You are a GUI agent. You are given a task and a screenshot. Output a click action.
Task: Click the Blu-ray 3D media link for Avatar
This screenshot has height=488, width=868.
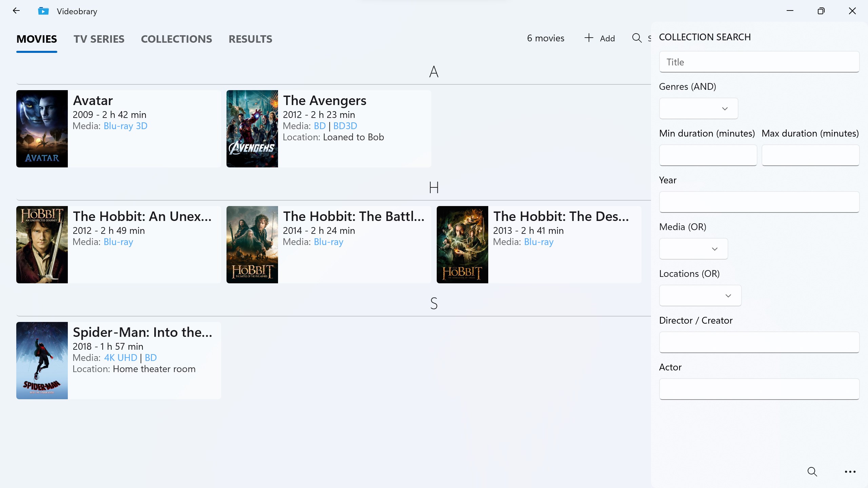pyautogui.click(x=125, y=126)
